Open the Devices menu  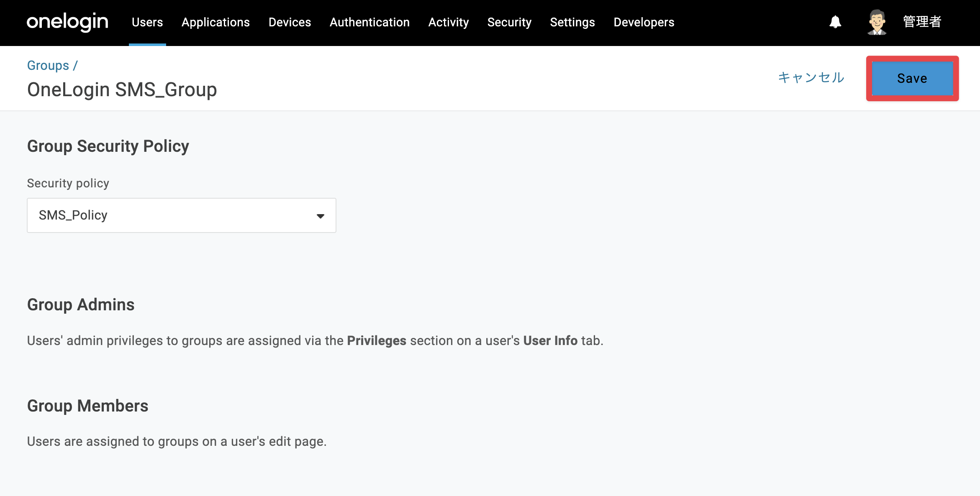290,22
